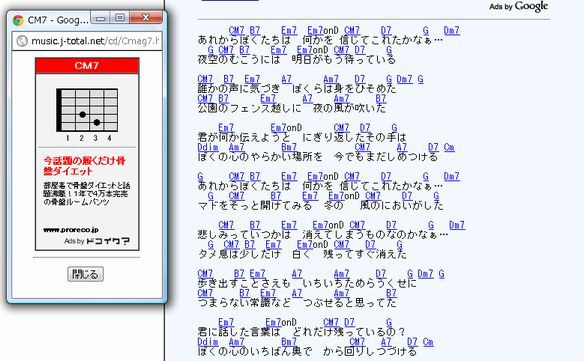Click the page globe icon in address bar
This screenshot has width=584, height=361.
[22, 41]
